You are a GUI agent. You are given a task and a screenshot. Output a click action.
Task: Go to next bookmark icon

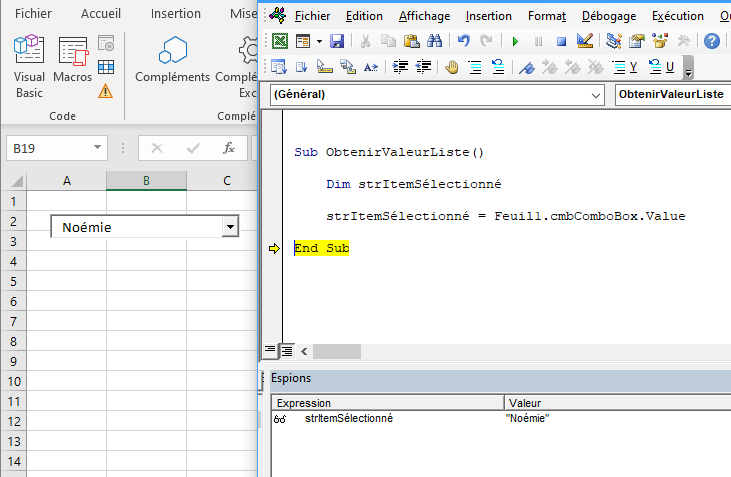550,67
